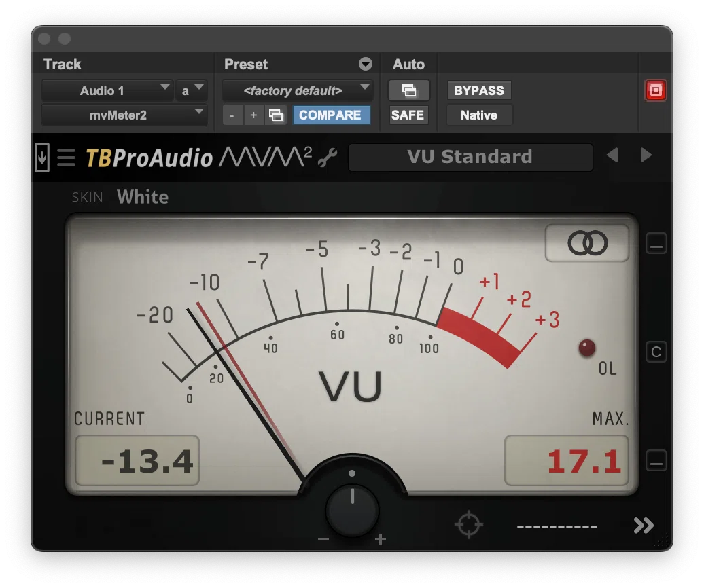Toggle the BYPASS button
Image resolution: width=704 pixels, height=588 pixels.
(479, 90)
